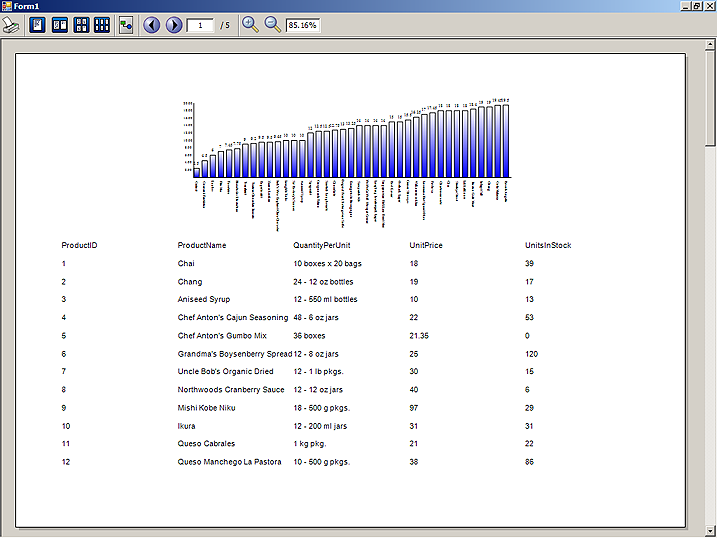
Task: Click the printer icon to print report
Action: [x=10, y=25]
